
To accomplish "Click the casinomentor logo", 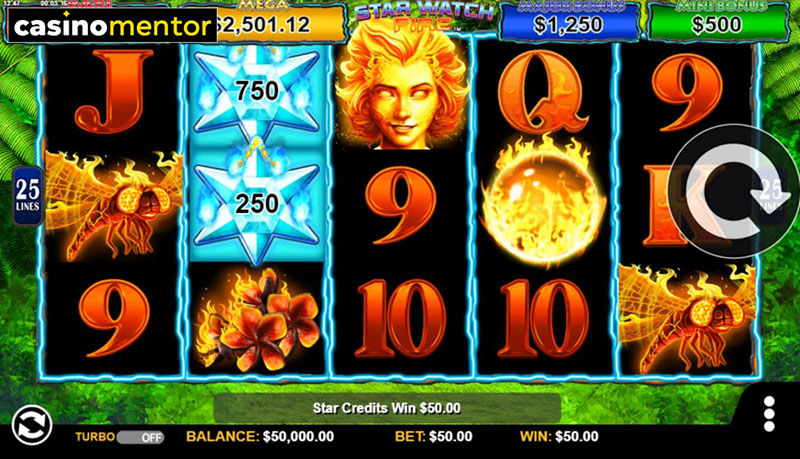I will click(x=112, y=26).
